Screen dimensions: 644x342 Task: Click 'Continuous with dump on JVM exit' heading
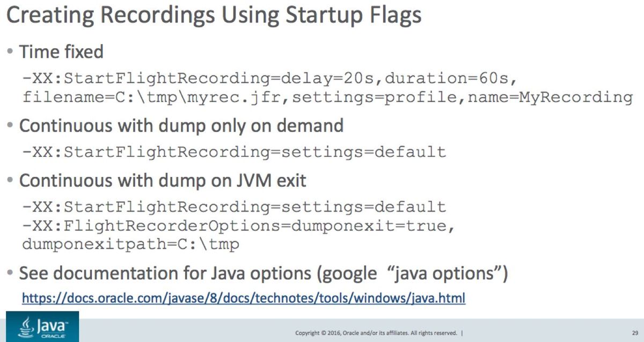click(x=163, y=180)
